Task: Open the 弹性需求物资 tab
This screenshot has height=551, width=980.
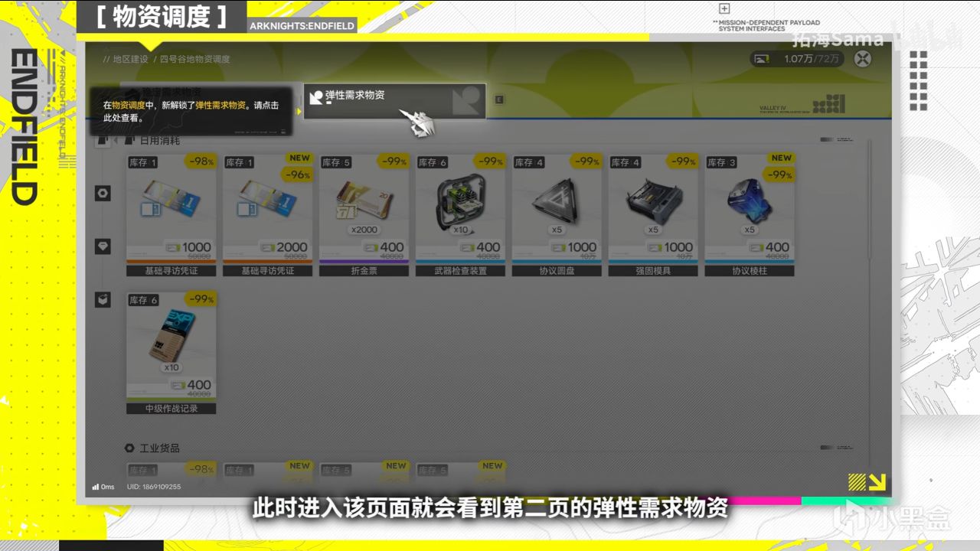Action: (395, 101)
